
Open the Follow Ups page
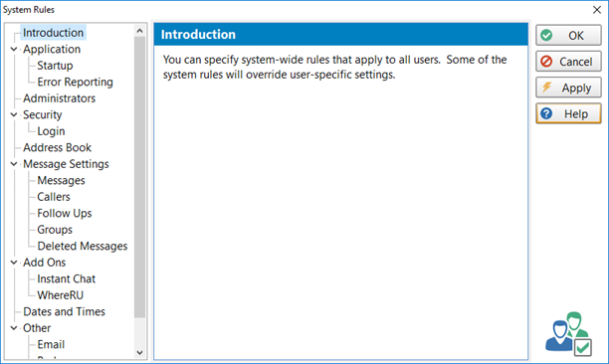(65, 213)
